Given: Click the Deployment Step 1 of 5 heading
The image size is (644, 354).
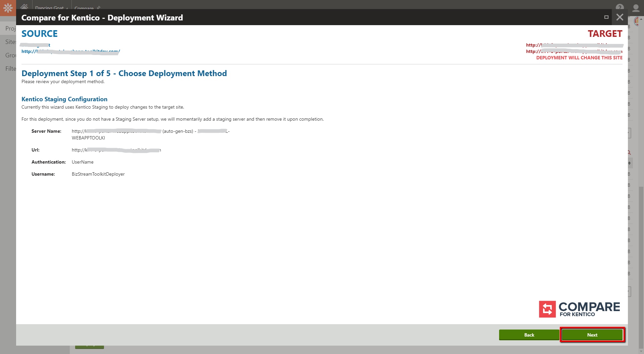Looking at the screenshot, I should (x=124, y=73).
